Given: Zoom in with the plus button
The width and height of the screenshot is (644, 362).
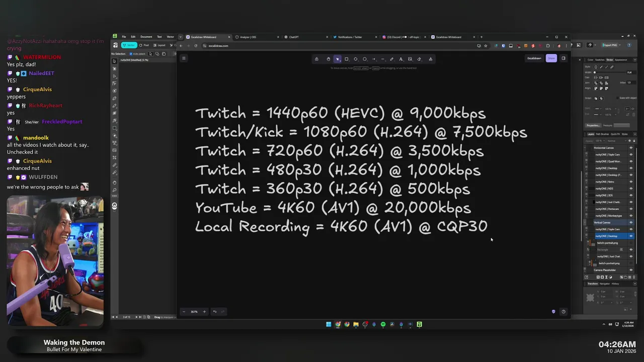Looking at the screenshot, I should (204, 312).
